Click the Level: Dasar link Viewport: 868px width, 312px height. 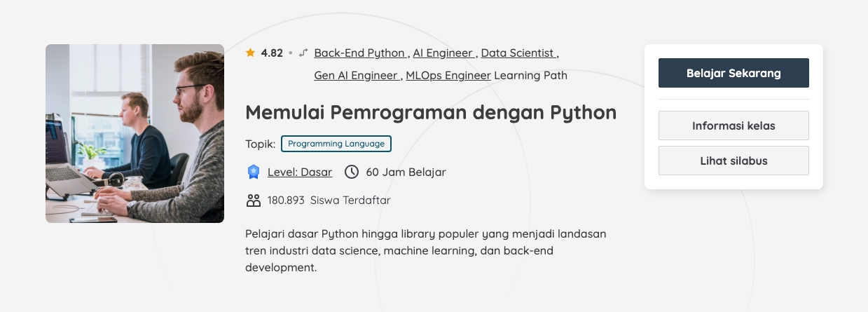[300, 172]
